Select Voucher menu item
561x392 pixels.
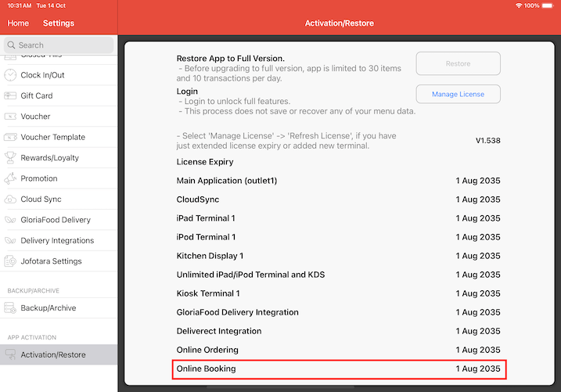(59, 117)
